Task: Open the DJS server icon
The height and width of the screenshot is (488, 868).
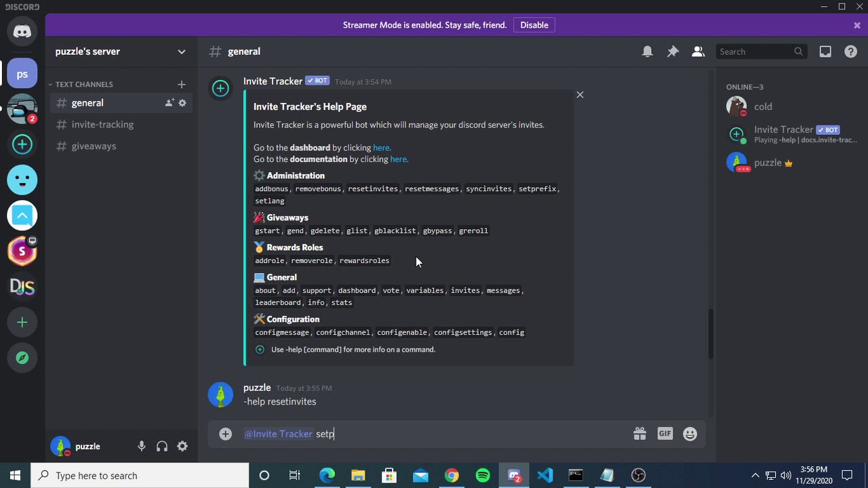Action: coord(22,287)
